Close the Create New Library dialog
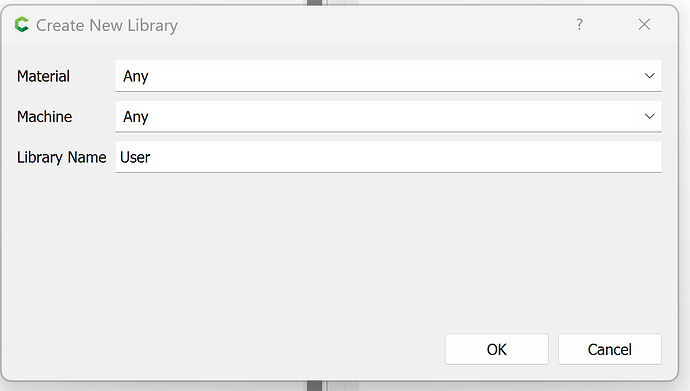Screen dimensions: 690x391 click(x=644, y=25)
